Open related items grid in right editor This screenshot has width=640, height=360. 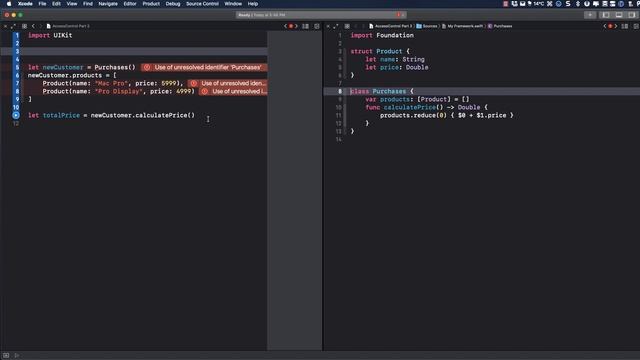click(x=347, y=26)
